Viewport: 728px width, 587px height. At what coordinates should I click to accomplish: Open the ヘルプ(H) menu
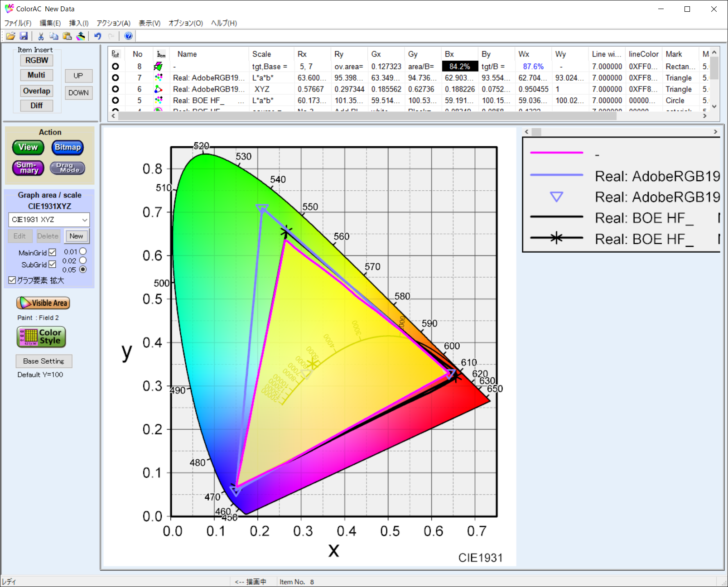click(224, 23)
